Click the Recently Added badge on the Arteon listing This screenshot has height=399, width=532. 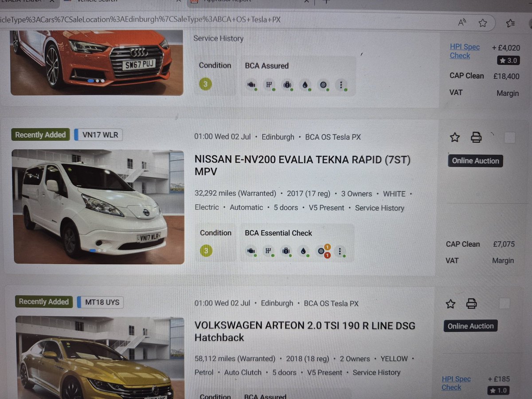pos(44,302)
